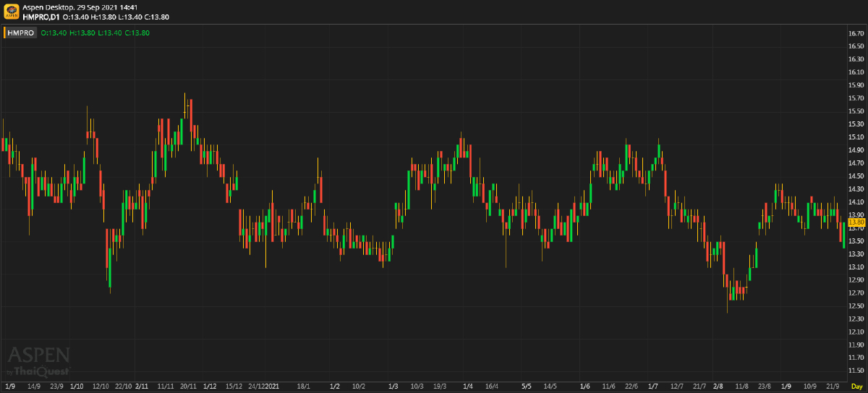Open the Day timeframe selector

(x=856, y=387)
